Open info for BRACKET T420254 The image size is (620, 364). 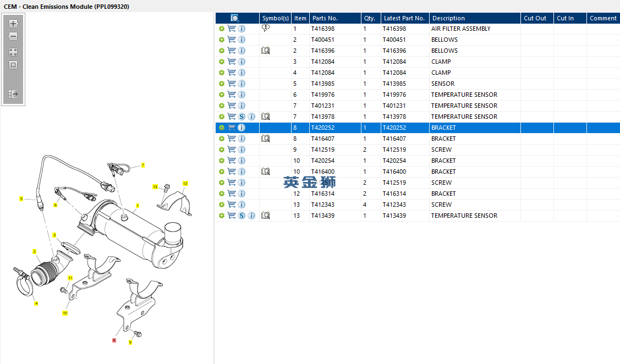point(242,161)
